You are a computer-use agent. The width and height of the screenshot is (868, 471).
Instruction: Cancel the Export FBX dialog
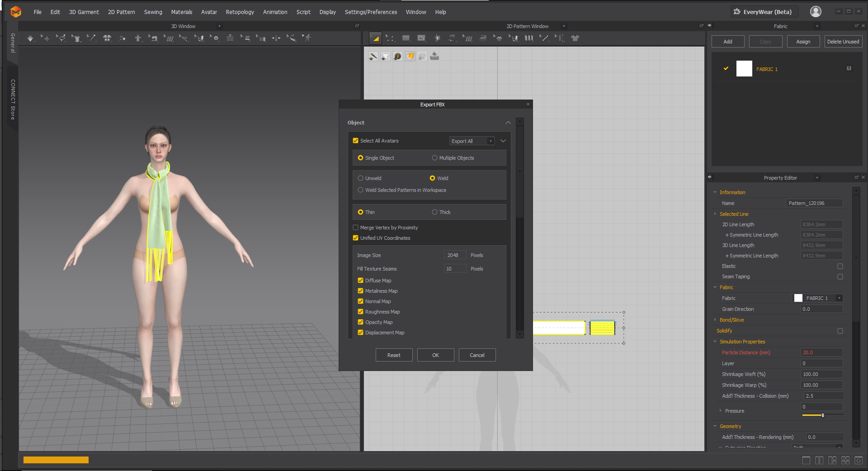[477, 355]
